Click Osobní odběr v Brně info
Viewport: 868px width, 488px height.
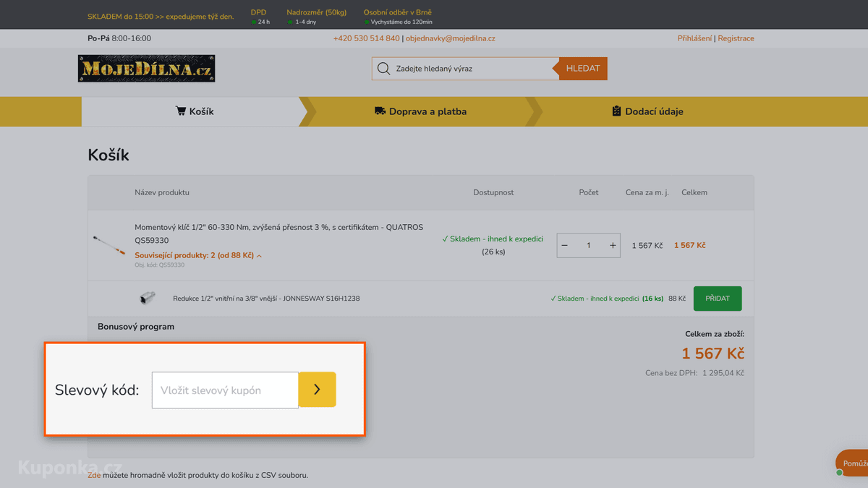coord(398,17)
